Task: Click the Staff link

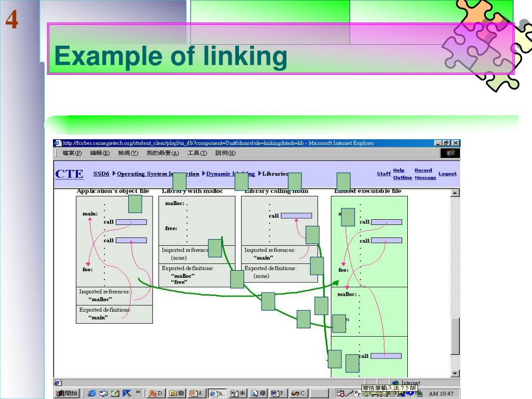Action: [x=384, y=174]
